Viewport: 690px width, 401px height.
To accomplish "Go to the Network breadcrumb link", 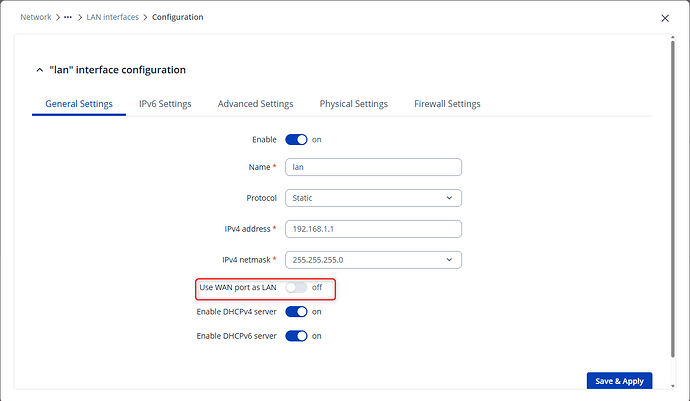I will point(36,17).
